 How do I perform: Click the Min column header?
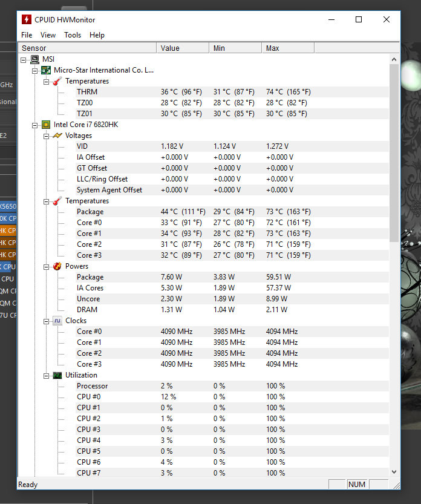pos(235,48)
